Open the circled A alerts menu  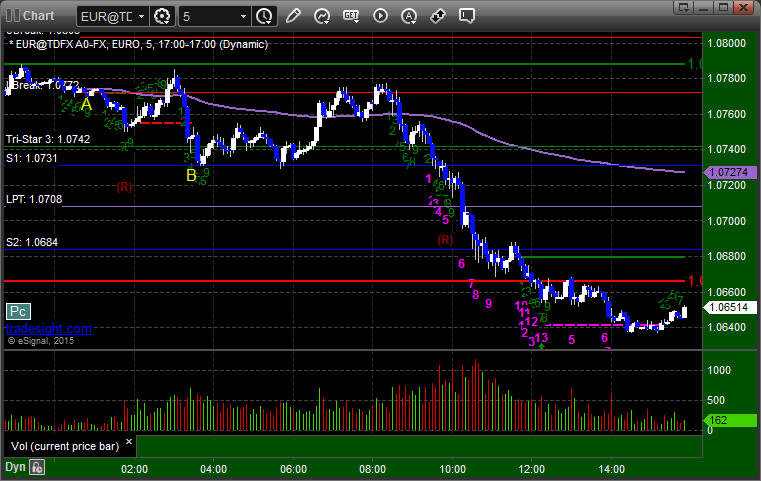[x=409, y=16]
